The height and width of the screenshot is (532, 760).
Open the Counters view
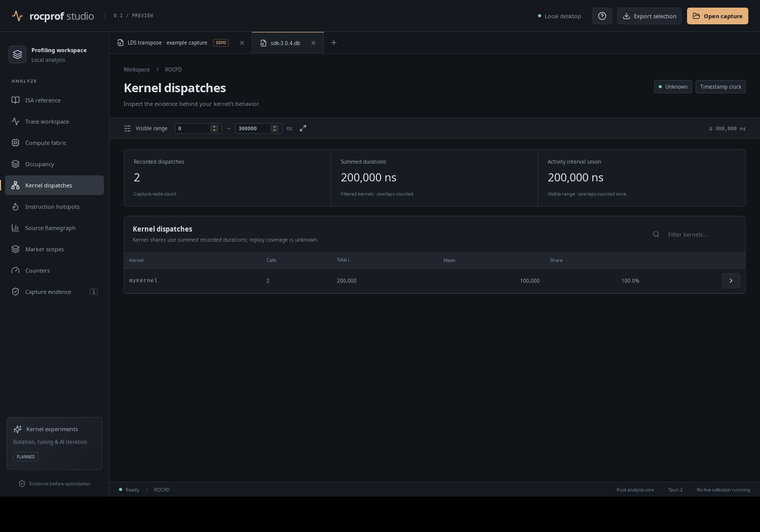54,271
